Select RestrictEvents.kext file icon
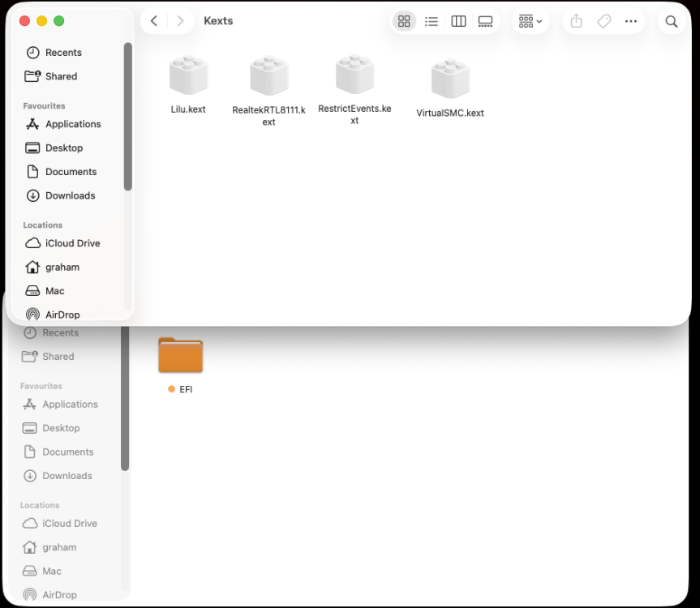The width and height of the screenshot is (700, 608). (x=355, y=74)
